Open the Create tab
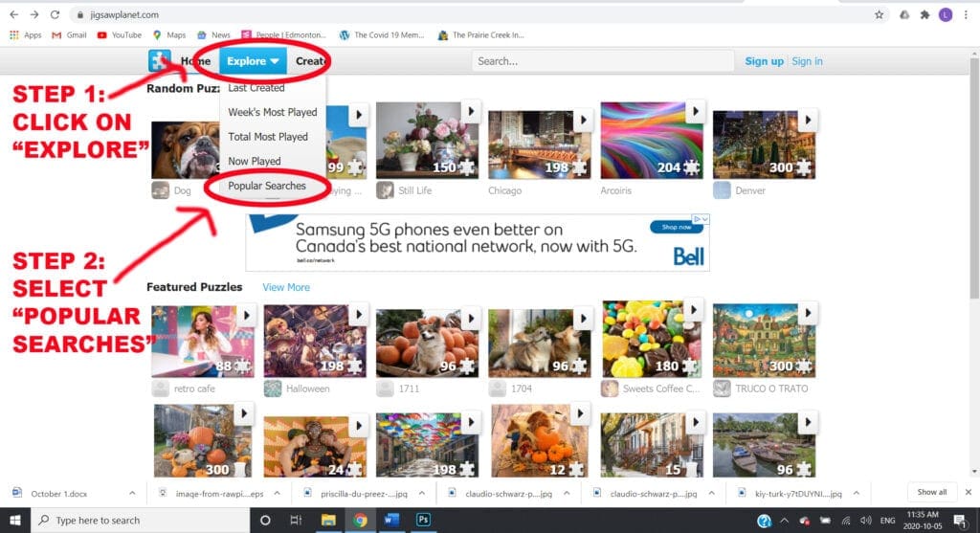Viewport: 980px width, 533px height. pyautogui.click(x=311, y=61)
